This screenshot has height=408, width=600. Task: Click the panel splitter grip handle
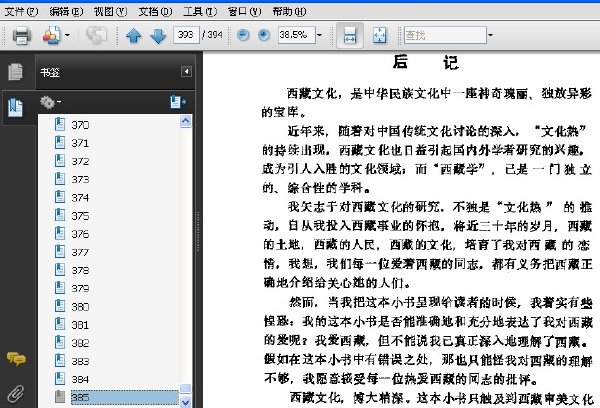click(x=198, y=232)
